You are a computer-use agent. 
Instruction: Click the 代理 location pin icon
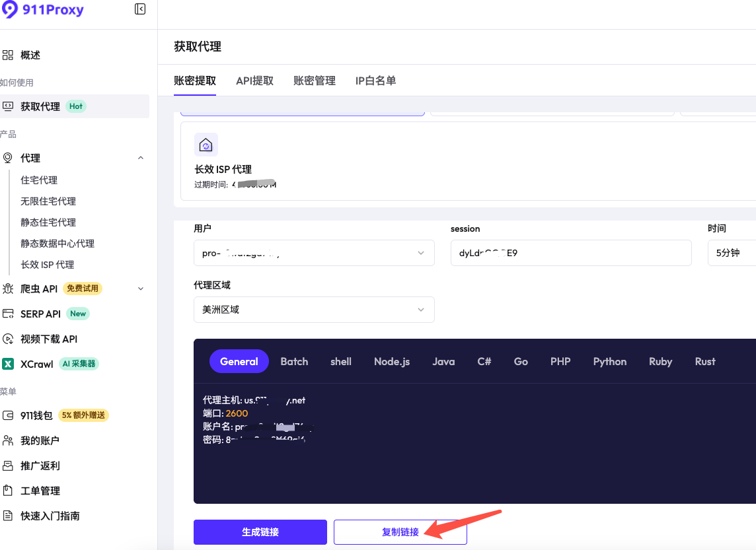pos(8,158)
